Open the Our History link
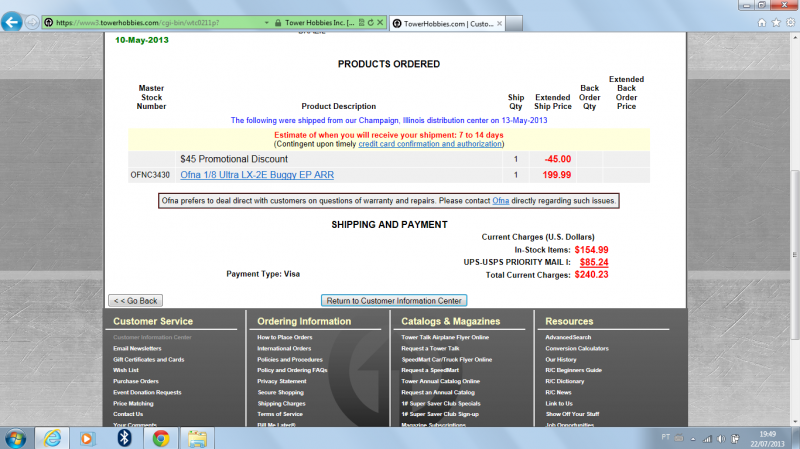This screenshot has height=449, width=800. click(x=561, y=360)
